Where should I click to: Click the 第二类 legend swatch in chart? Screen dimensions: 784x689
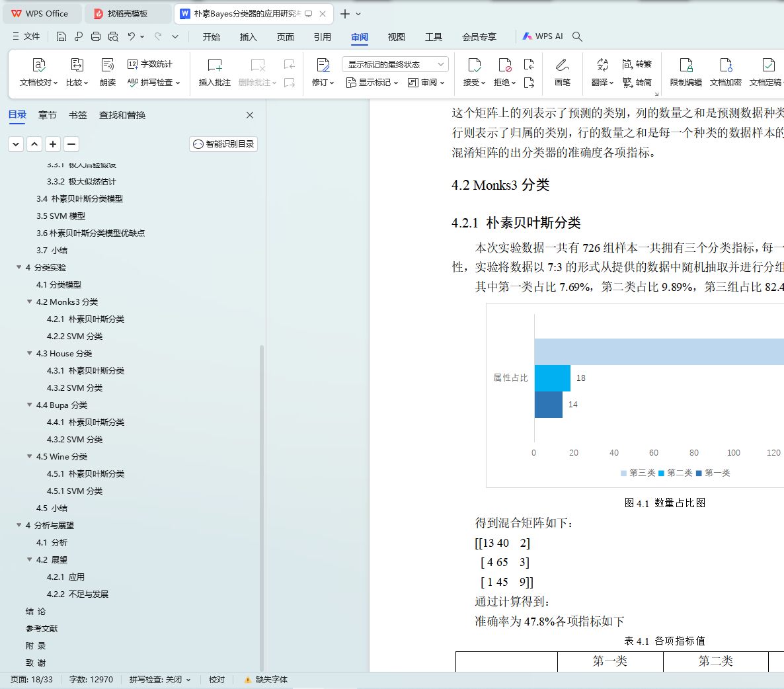coord(662,473)
